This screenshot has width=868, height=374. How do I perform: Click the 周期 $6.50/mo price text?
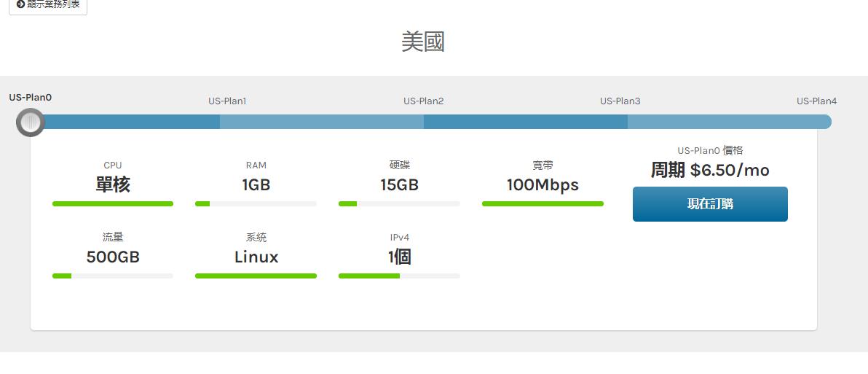pyautogui.click(x=710, y=171)
